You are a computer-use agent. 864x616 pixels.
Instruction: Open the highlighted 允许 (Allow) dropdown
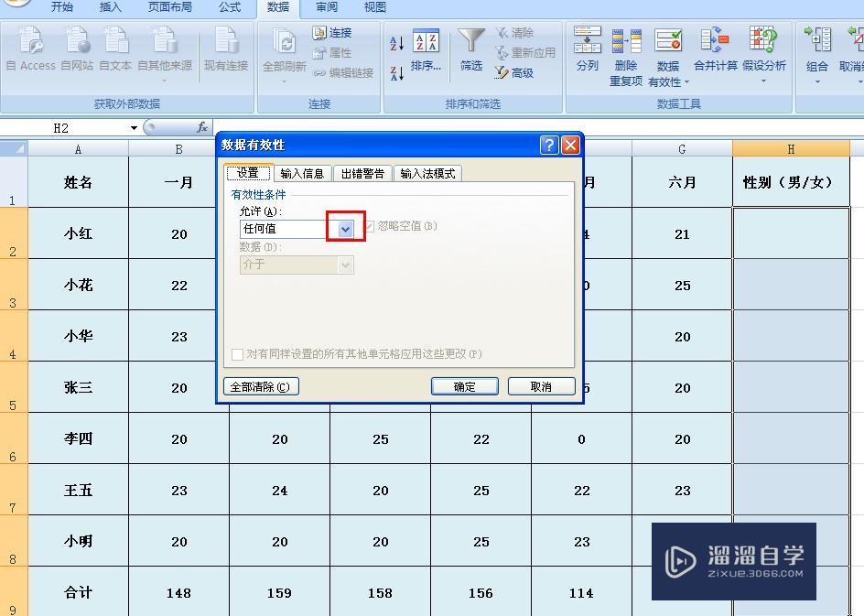(343, 228)
